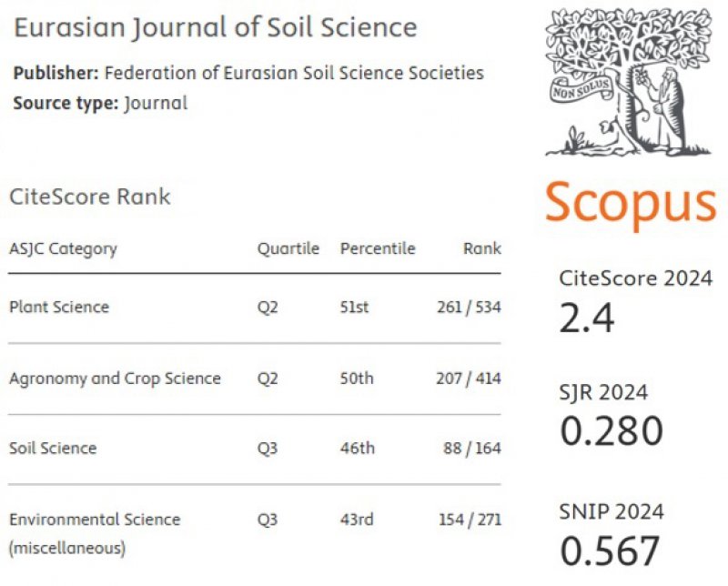This screenshot has height=586, width=728.
Task: Click the 88 / 164 rank value
Action: pyautogui.click(x=472, y=449)
